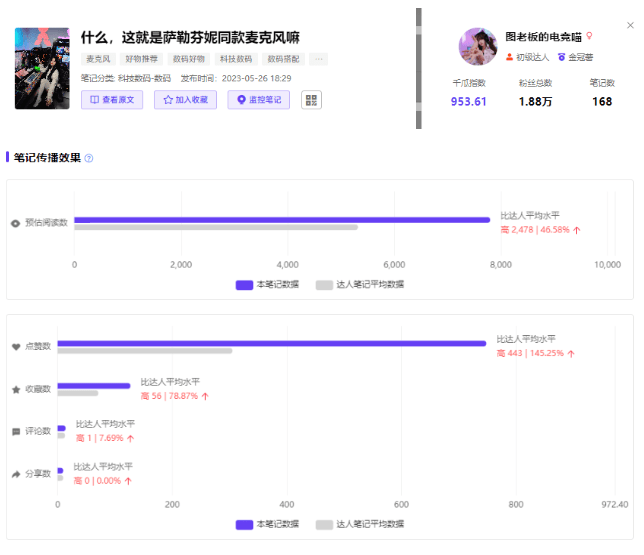The image size is (644, 555).
Task: Click the share icon for 分享数
Action: (x=16, y=474)
